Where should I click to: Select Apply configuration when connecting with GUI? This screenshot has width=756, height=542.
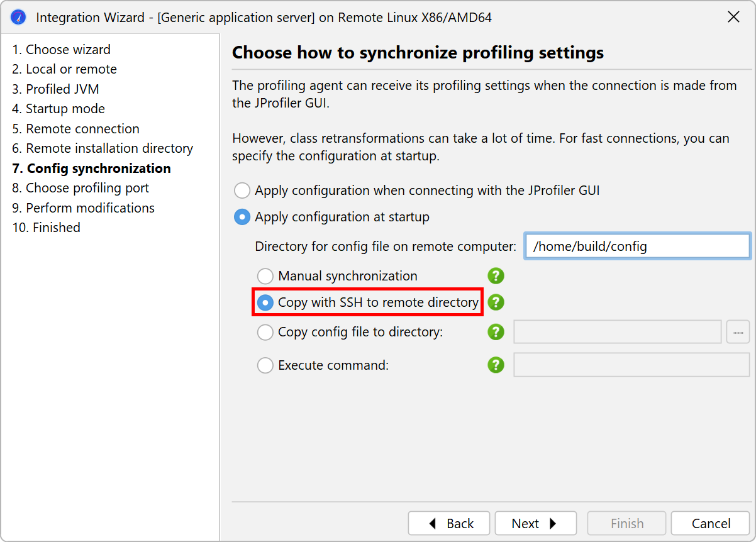pyautogui.click(x=242, y=191)
